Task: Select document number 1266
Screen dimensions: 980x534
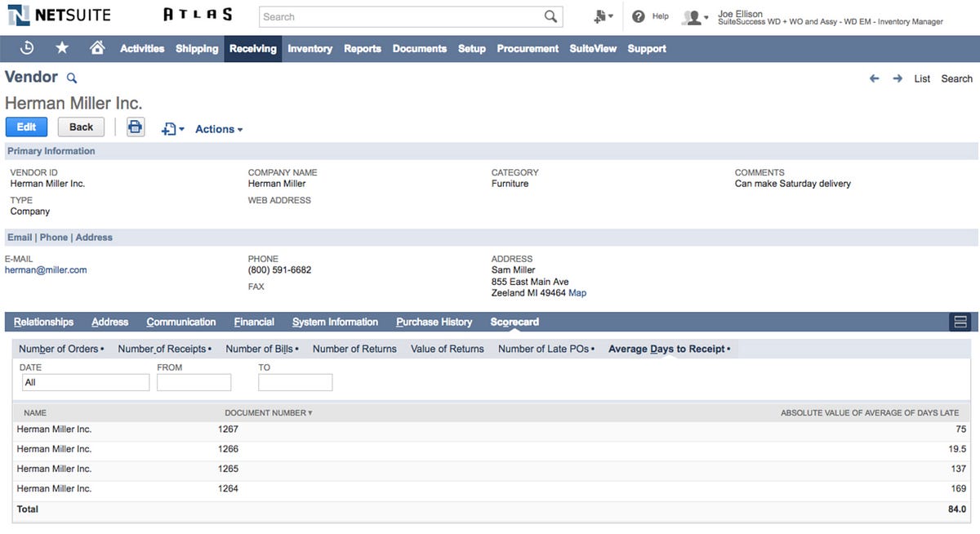Action: tap(228, 449)
